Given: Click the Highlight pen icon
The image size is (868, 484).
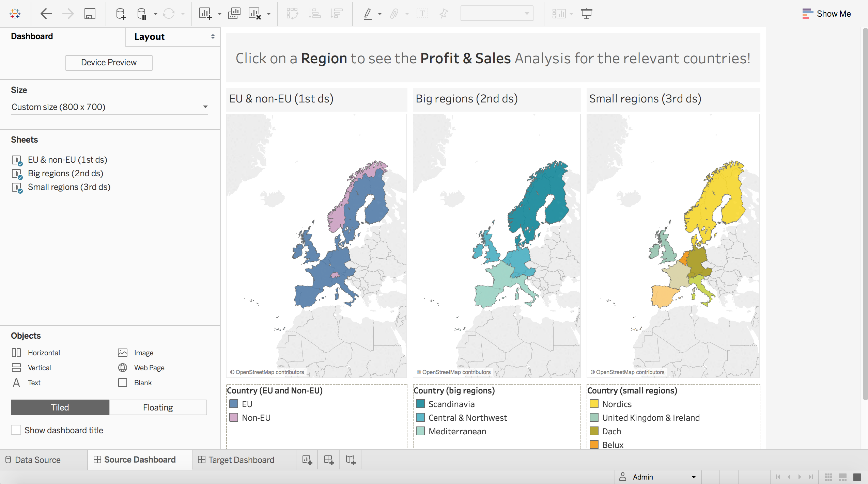Looking at the screenshot, I should tap(368, 14).
